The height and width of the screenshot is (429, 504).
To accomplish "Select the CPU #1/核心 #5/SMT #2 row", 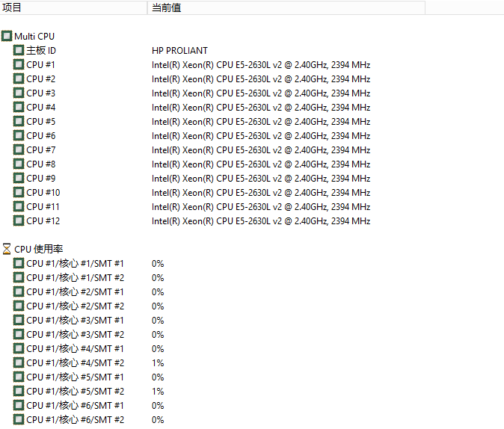I will pos(75,392).
